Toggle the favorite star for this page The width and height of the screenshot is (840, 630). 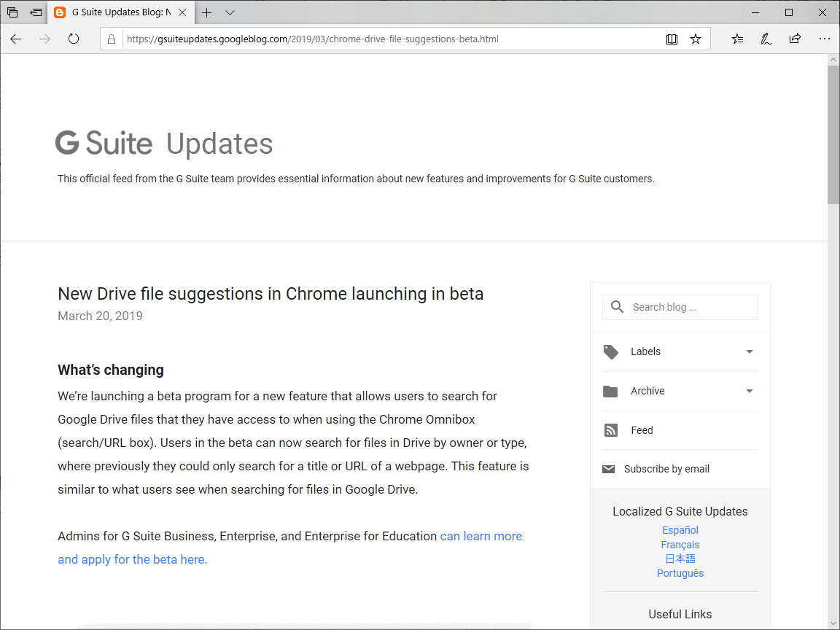click(696, 39)
